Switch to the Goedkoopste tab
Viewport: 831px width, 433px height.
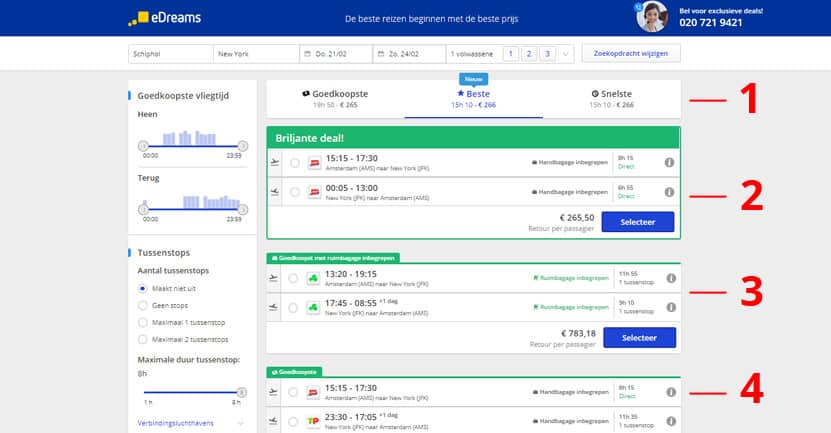[335, 99]
